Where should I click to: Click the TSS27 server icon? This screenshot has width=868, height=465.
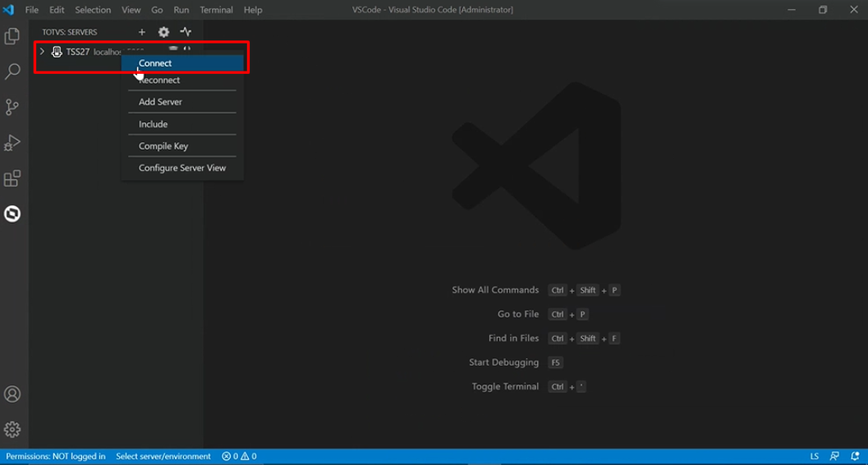tap(57, 52)
